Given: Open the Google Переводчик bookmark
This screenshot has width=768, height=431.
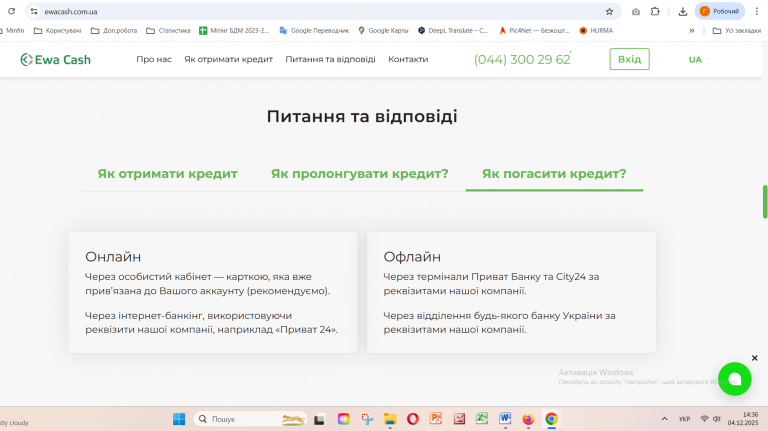Looking at the screenshot, I should click(x=314, y=30).
